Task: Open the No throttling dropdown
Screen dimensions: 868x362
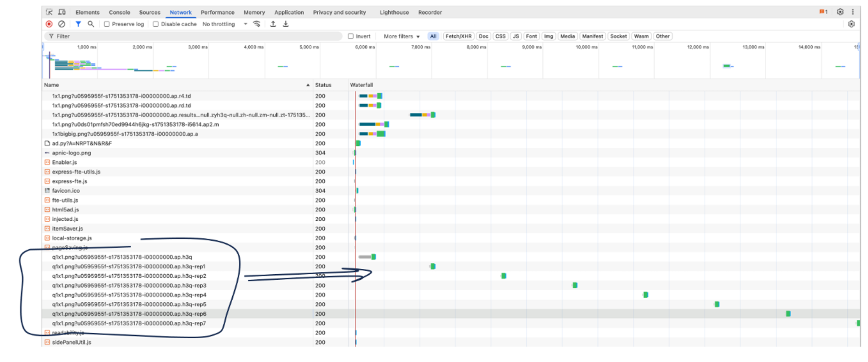Action: pos(225,24)
